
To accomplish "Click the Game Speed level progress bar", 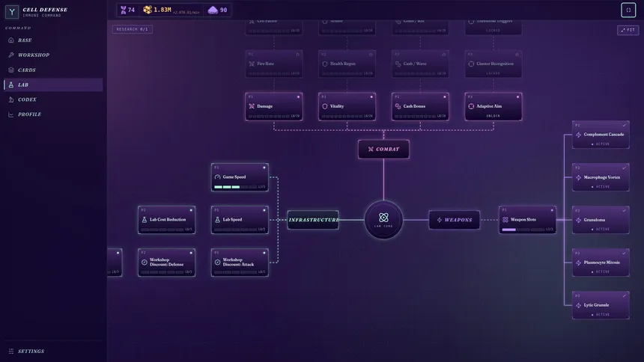I will [235, 187].
